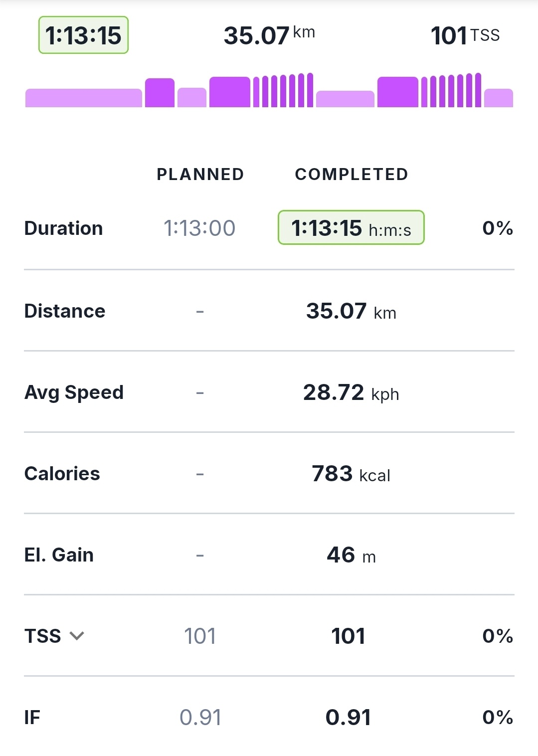Select the bold completed TSS value
This screenshot has width=538, height=756.
(x=348, y=636)
